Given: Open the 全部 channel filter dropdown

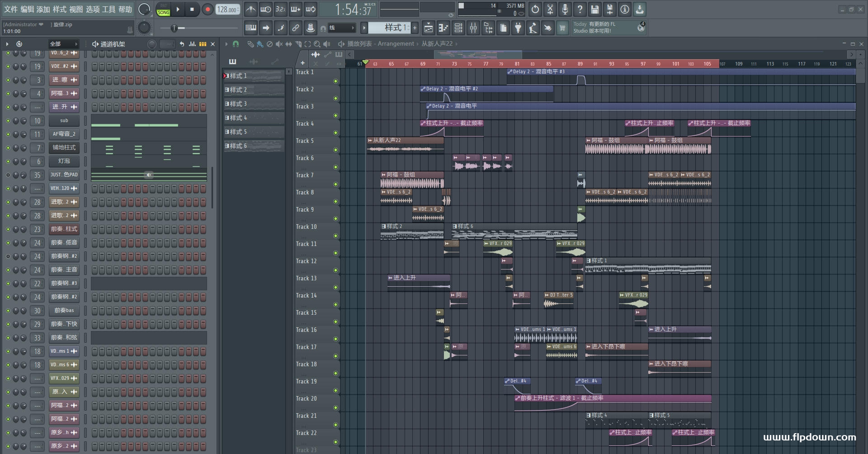Looking at the screenshot, I should (64, 44).
